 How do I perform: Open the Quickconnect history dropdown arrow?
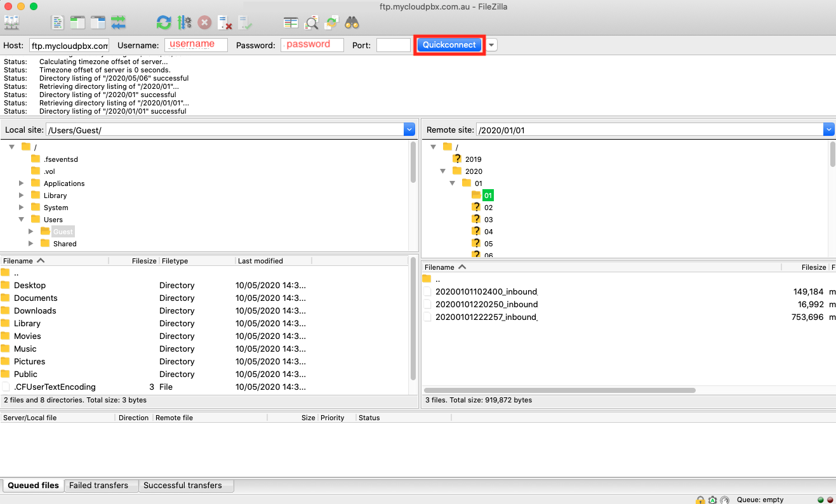tap(491, 45)
